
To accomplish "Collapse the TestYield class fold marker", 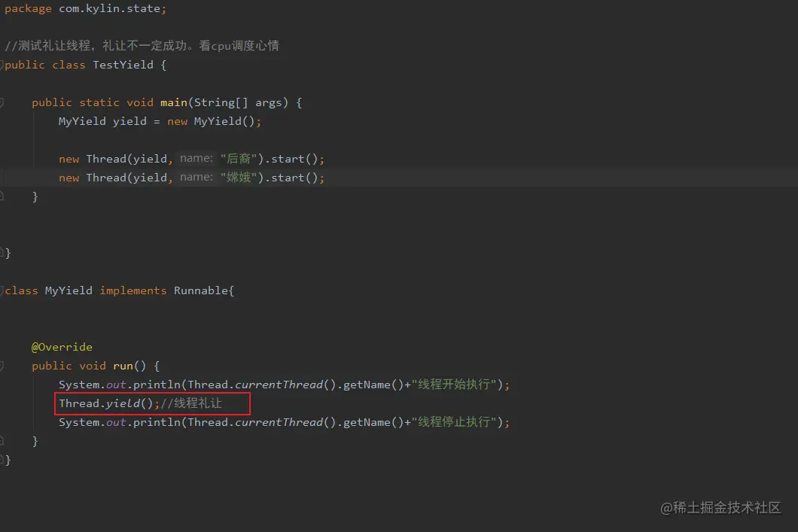I will 2,65.
